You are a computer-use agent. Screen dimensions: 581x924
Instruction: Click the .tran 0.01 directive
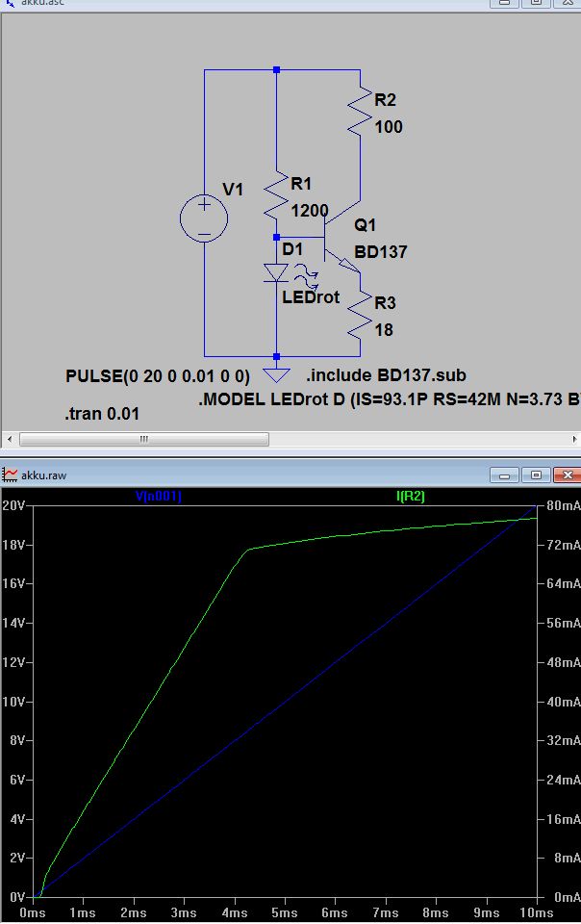point(102,414)
